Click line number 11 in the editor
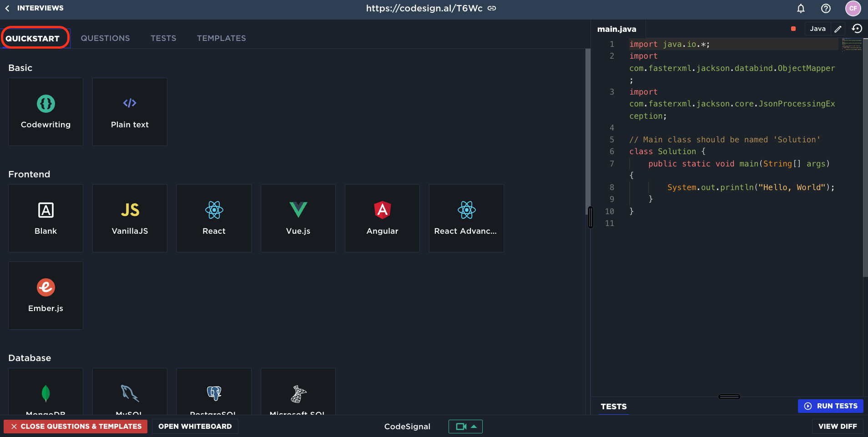The height and width of the screenshot is (437, 868). 610,223
